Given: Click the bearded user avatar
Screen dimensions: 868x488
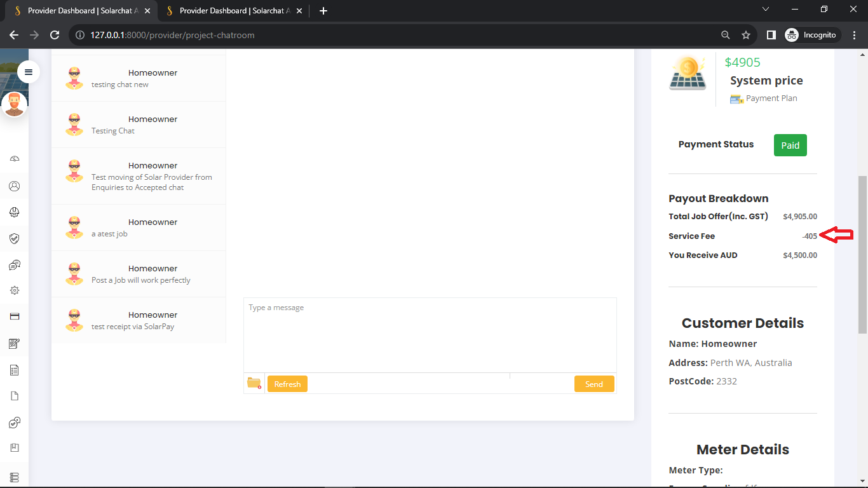Looking at the screenshot, I should click(x=14, y=105).
